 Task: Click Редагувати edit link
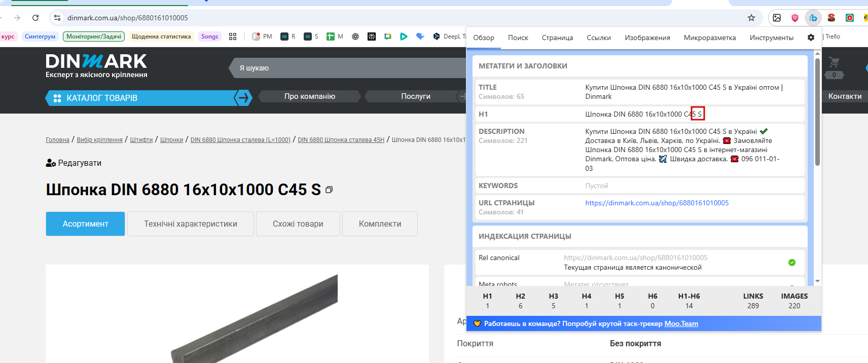(74, 163)
